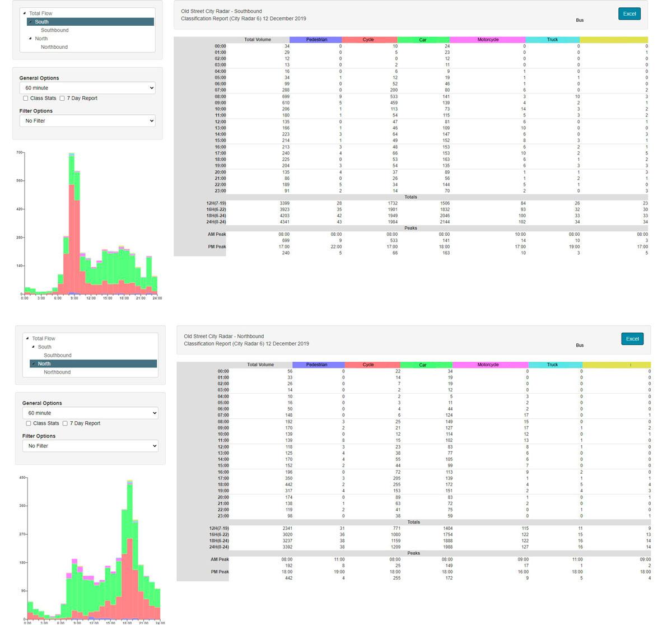The height and width of the screenshot is (625, 672).
Task: Click the green Car header in the Southbound table
Action: (x=423, y=40)
